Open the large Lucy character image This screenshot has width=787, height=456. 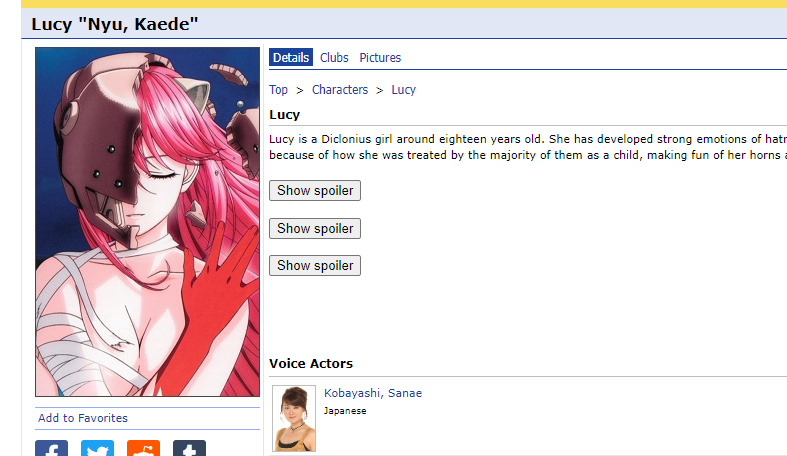click(148, 222)
